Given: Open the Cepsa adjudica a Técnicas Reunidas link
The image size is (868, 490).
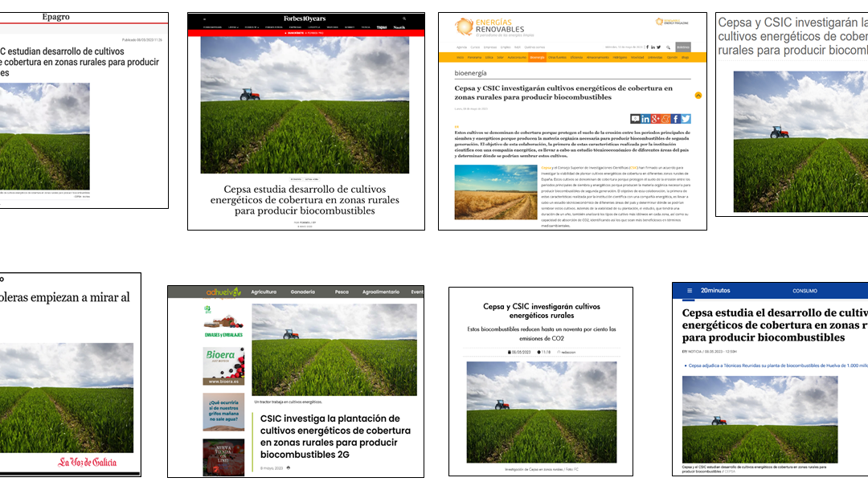Looking at the screenshot, I should pos(777,365).
